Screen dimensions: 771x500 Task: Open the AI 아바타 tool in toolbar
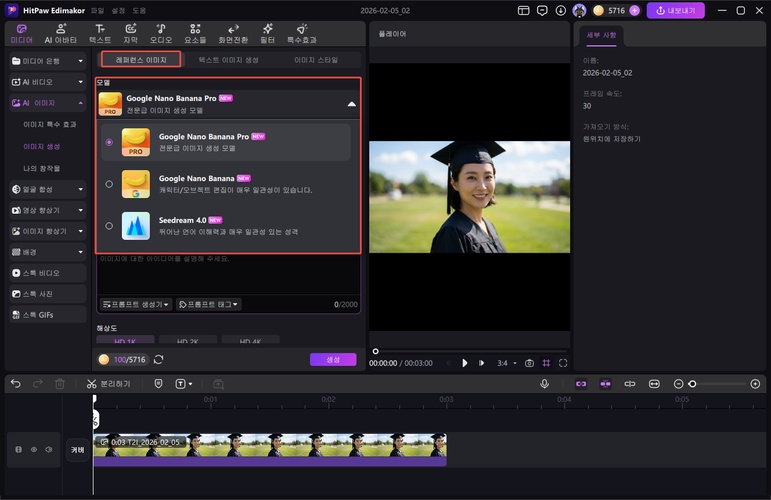[61, 34]
